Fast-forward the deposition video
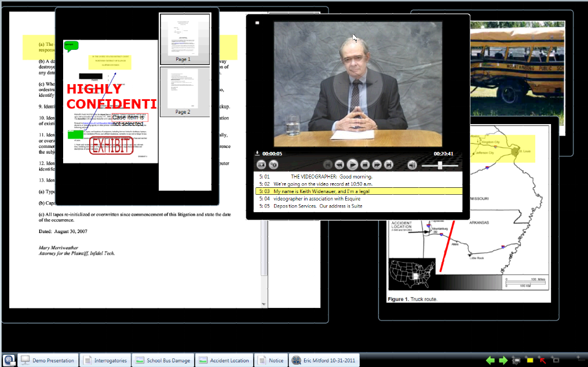 pyautogui.click(x=377, y=164)
